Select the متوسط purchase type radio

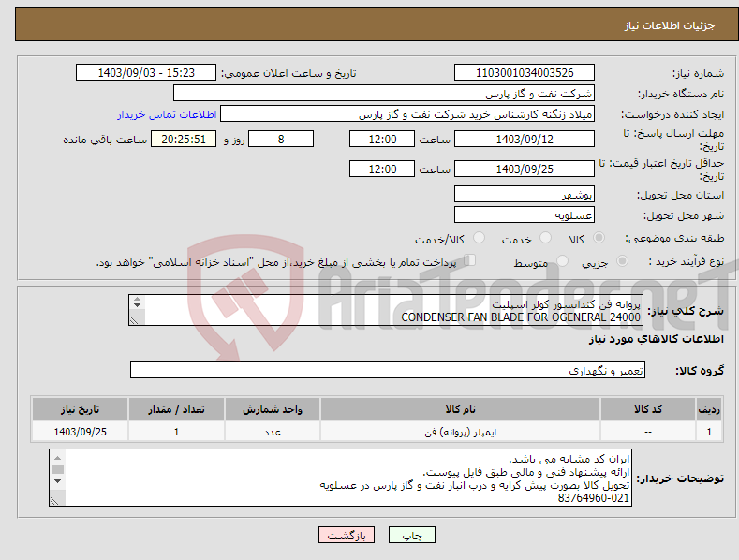[562, 260]
